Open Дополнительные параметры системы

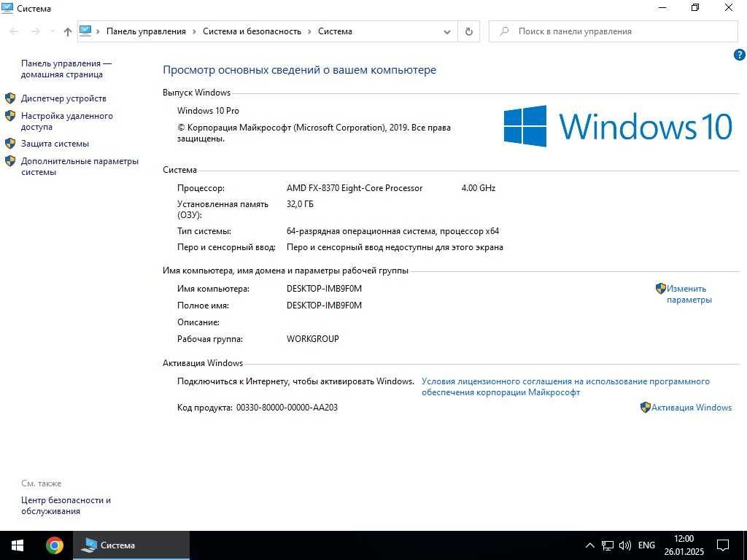coord(80,167)
